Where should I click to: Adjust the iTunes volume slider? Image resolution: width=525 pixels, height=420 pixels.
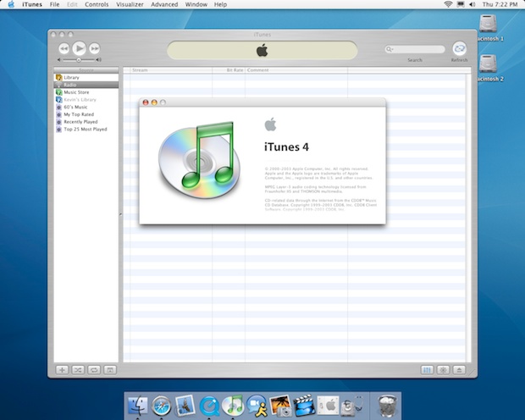pyautogui.click(x=79, y=60)
